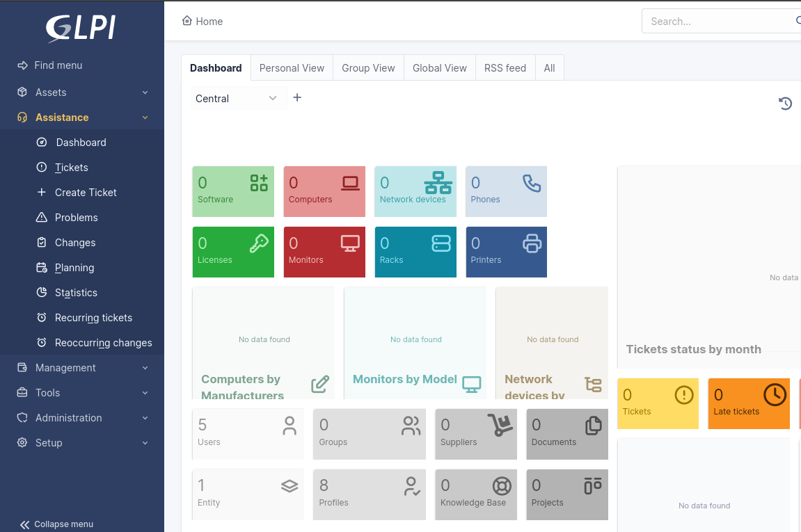The height and width of the screenshot is (532, 801).
Task: Open Planning via its calendar icon
Action: [x=42, y=267]
